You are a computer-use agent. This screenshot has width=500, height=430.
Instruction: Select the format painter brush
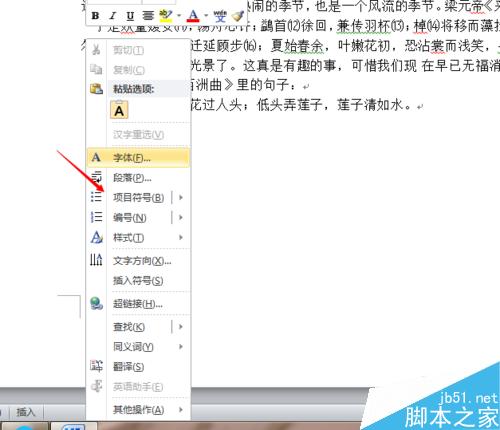point(238,16)
